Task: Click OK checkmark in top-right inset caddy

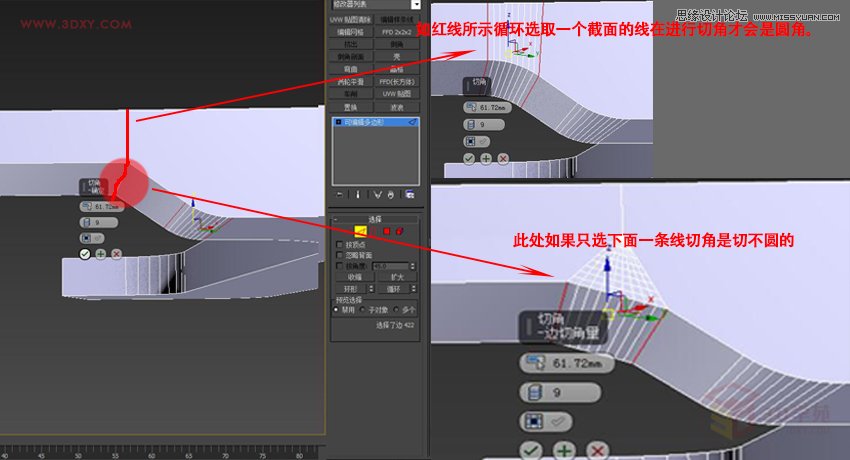Action: point(469,159)
